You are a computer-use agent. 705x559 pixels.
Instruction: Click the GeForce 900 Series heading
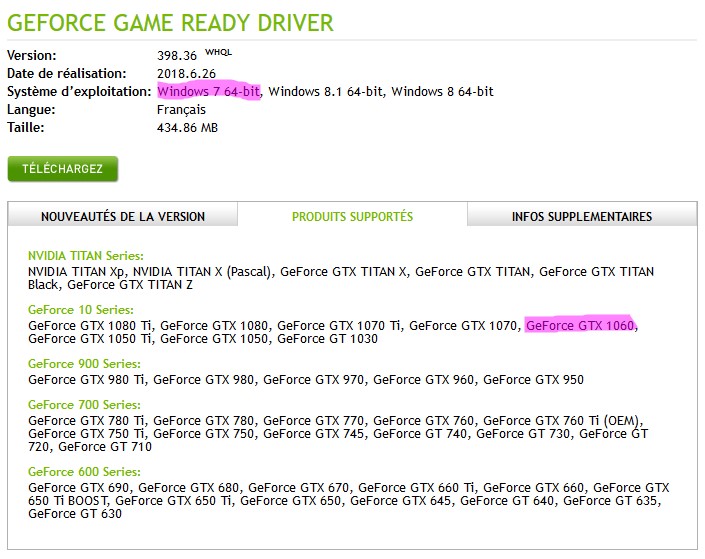[84, 364]
